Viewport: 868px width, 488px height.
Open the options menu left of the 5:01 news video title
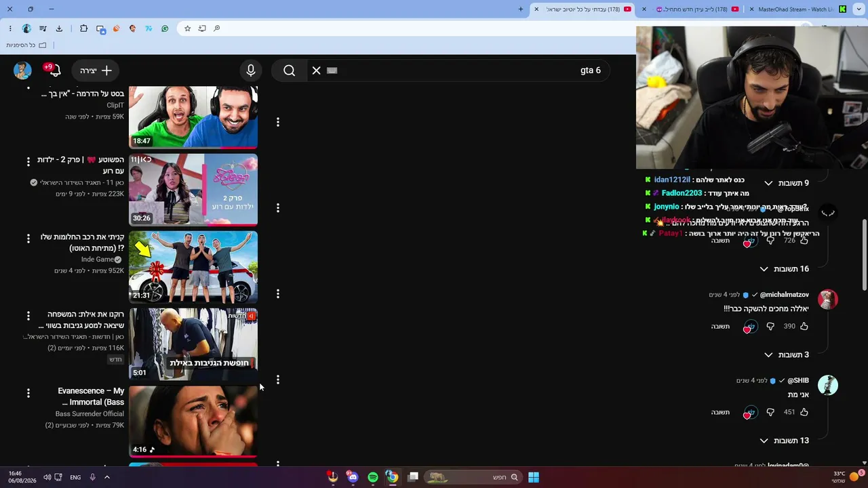(x=28, y=316)
